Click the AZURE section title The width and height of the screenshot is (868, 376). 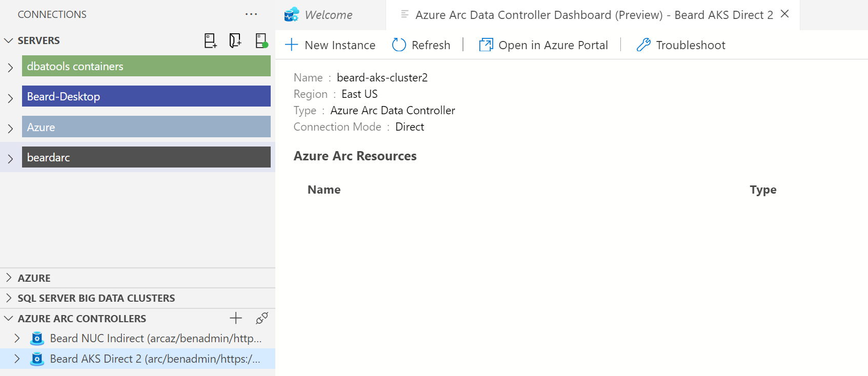34,278
